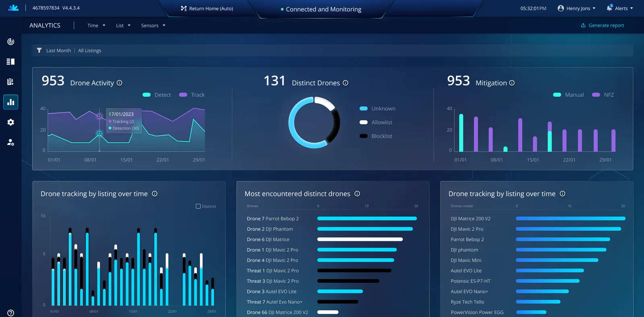Click the Drone 7 Parrot Bebop 2 bar
644x317 pixels.
367,218
